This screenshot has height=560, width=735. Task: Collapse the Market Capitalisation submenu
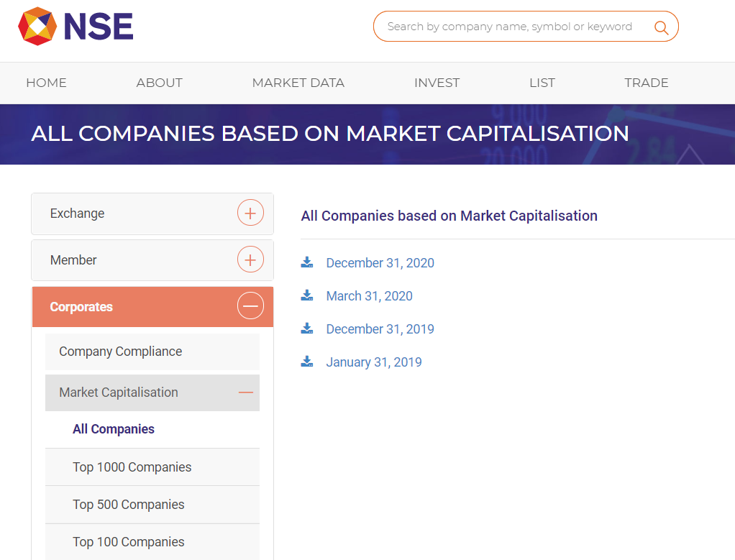coord(246,393)
